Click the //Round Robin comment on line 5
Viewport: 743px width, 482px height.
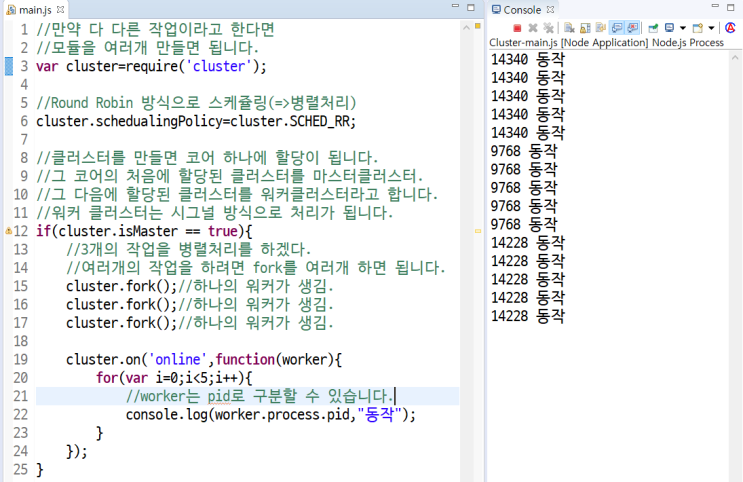196,103
